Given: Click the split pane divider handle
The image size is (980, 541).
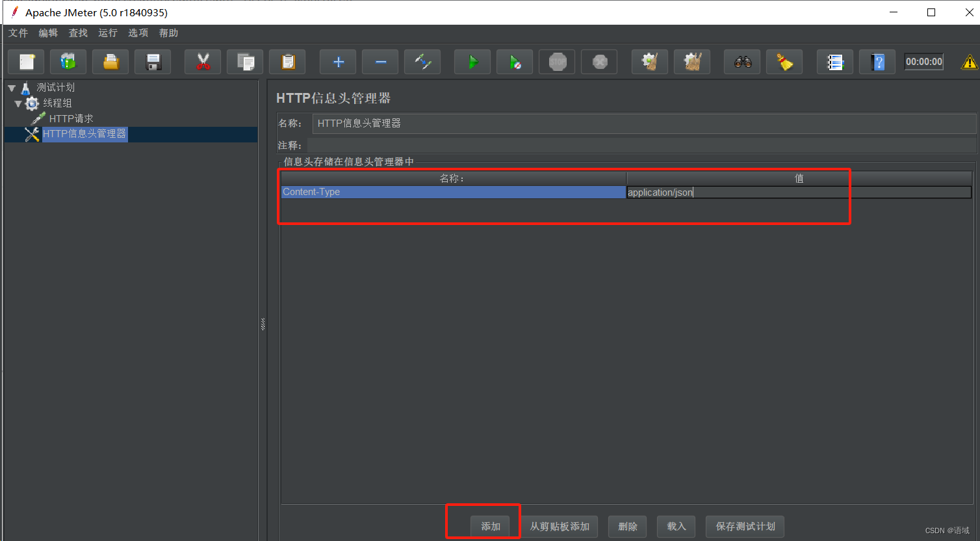Looking at the screenshot, I should tap(263, 324).
